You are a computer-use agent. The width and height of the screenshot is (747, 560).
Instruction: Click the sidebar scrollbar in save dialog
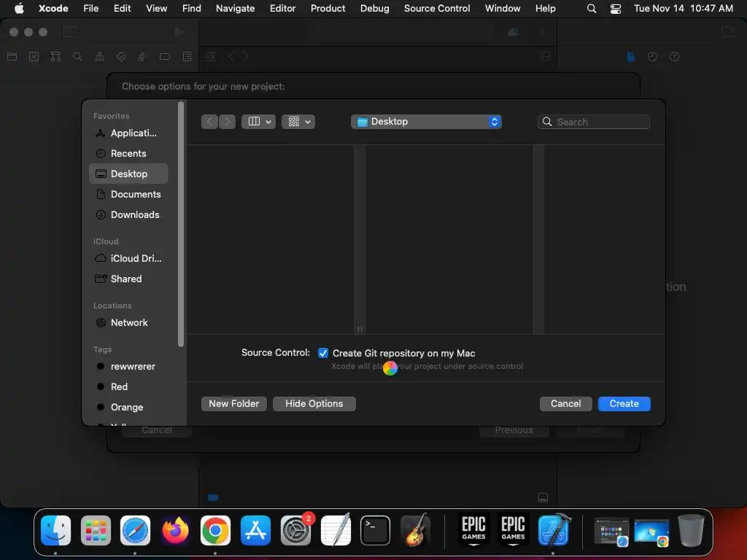click(181, 224)
